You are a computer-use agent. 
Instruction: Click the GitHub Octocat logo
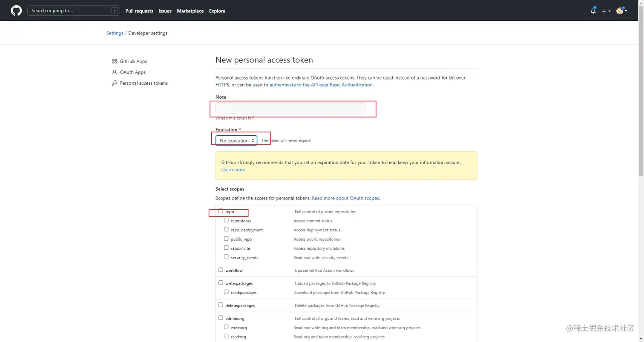pos(16,11)
